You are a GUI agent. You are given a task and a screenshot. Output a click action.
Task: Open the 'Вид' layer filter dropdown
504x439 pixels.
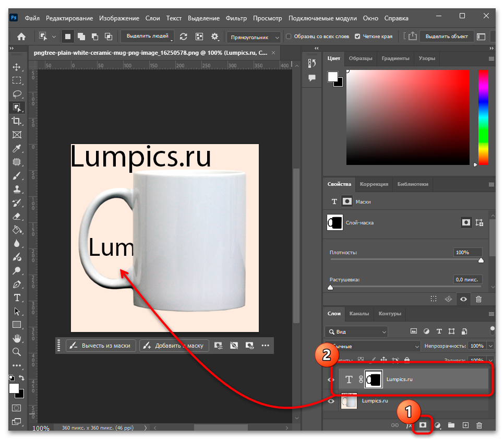(x=356, y=331)
